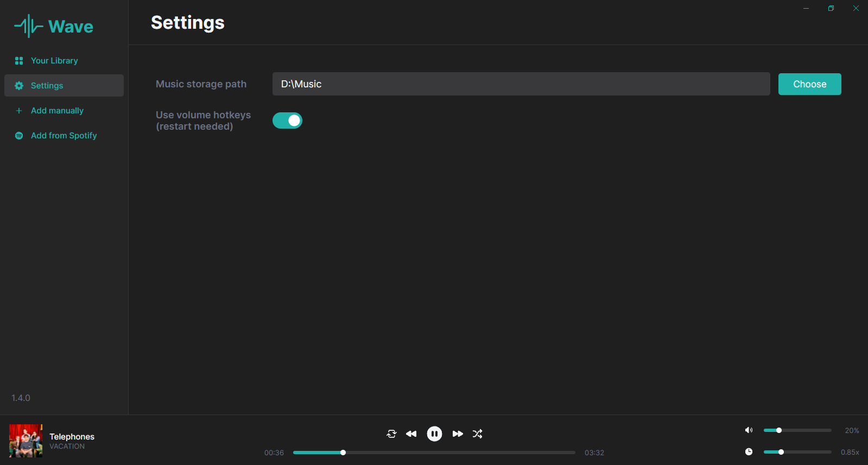Screen dimensions: 868x465
Task: Click the Telephones album cover thumbnail
Action: 26,441
